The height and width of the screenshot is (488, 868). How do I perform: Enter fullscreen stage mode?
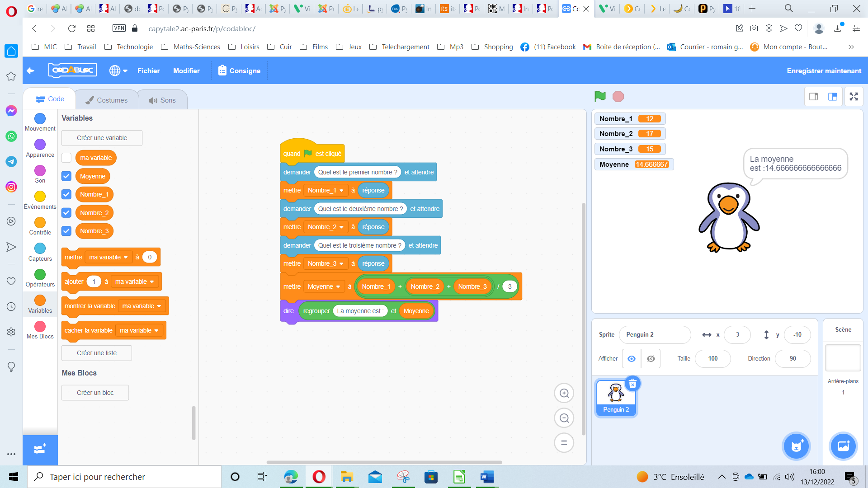click(853, 97)
